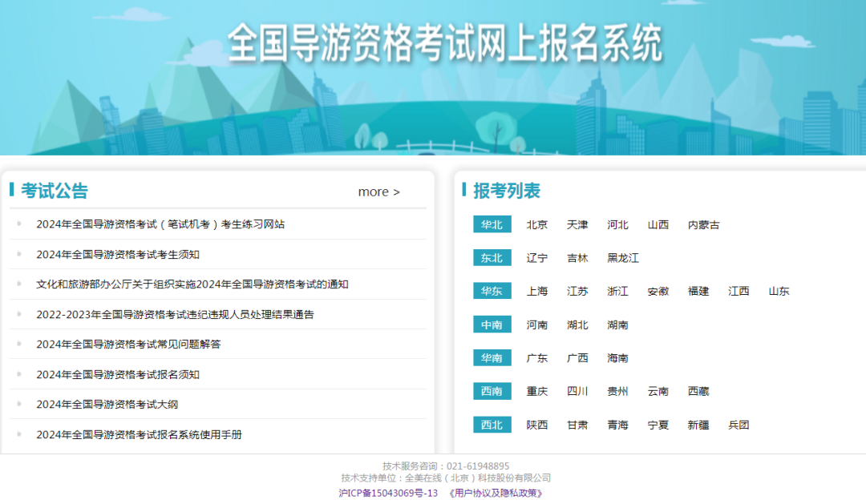Click the 全国导游资格考试网上报名系统 banner title
Viewport: 866px width, 504px height.
coord(445,43)
